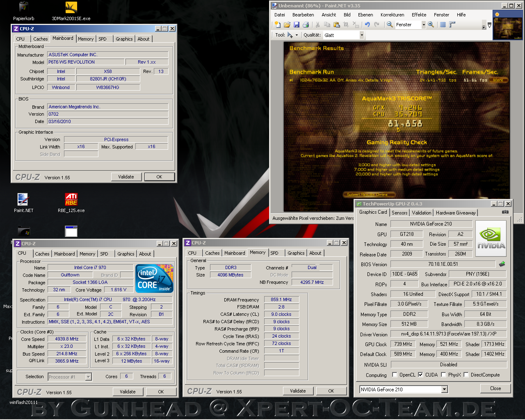This screenshot has width=525, height=420.
Task: Open the Qualität Glatt dropdown
Action: pos(362,35)
